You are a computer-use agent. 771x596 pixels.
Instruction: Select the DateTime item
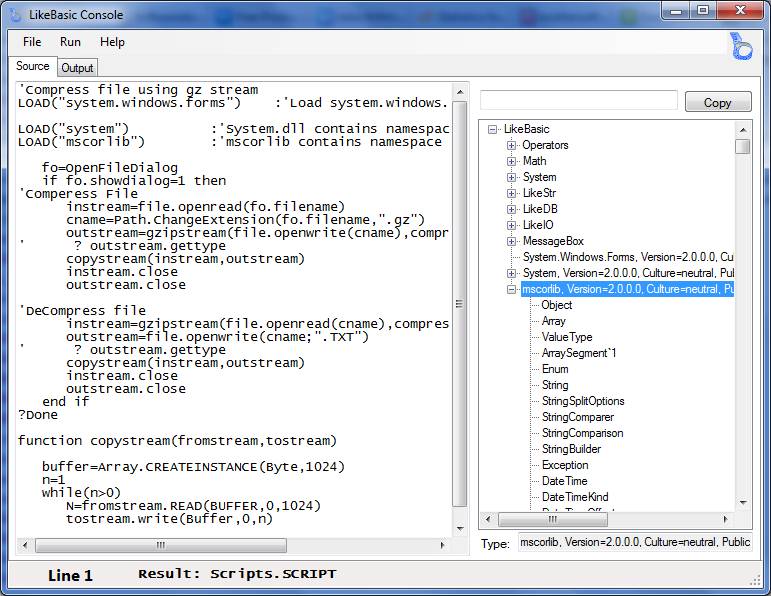coord(564,481)
